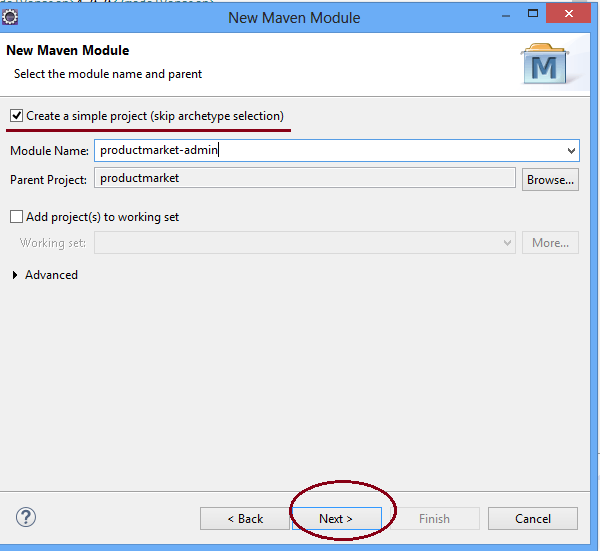Image resolution: width=600 pixels, height=551 pixels.
Task: Click the Next > button
Action: click(x=337, y=519)
